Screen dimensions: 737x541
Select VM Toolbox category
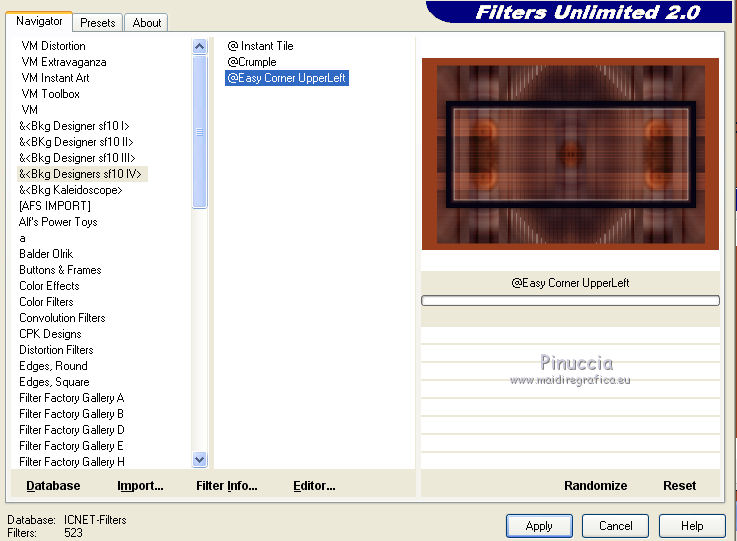(51, 94)
